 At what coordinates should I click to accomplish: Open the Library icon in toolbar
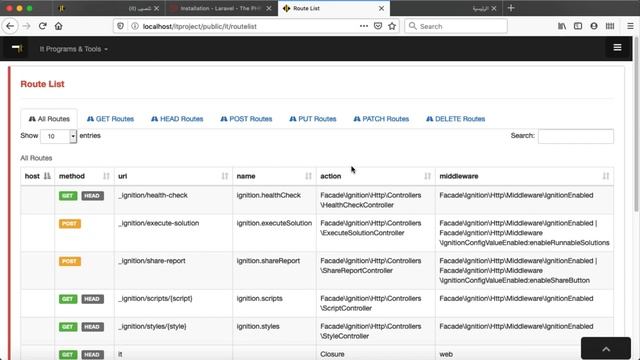[562, 26]
